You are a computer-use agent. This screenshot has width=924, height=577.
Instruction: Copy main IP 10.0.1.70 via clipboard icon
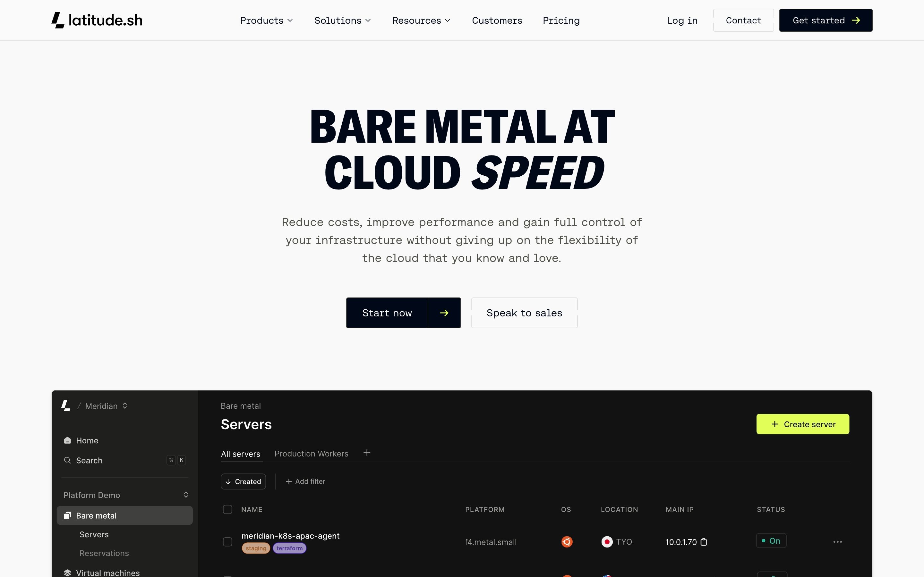click(x=704, y=542)
